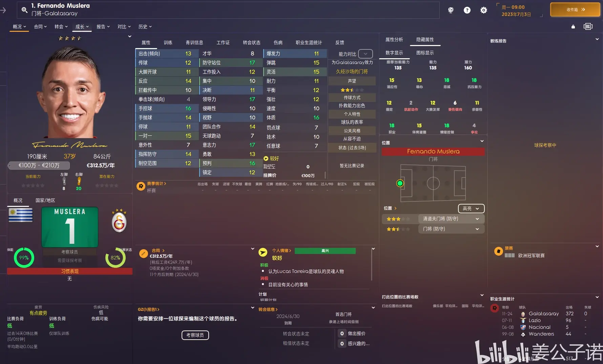Click the €100万 - €210万 value bar
603x364 pixels.
click(39, 165)
